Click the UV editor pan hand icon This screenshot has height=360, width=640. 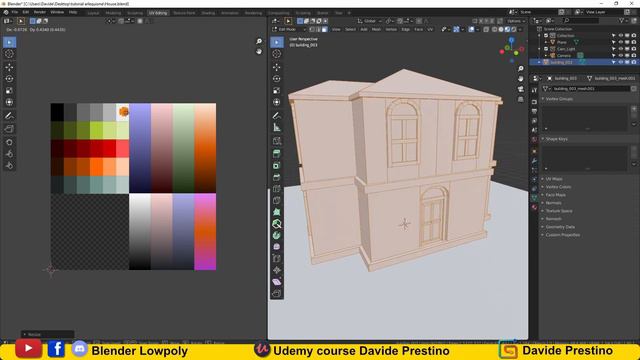[x=259, y=51]
